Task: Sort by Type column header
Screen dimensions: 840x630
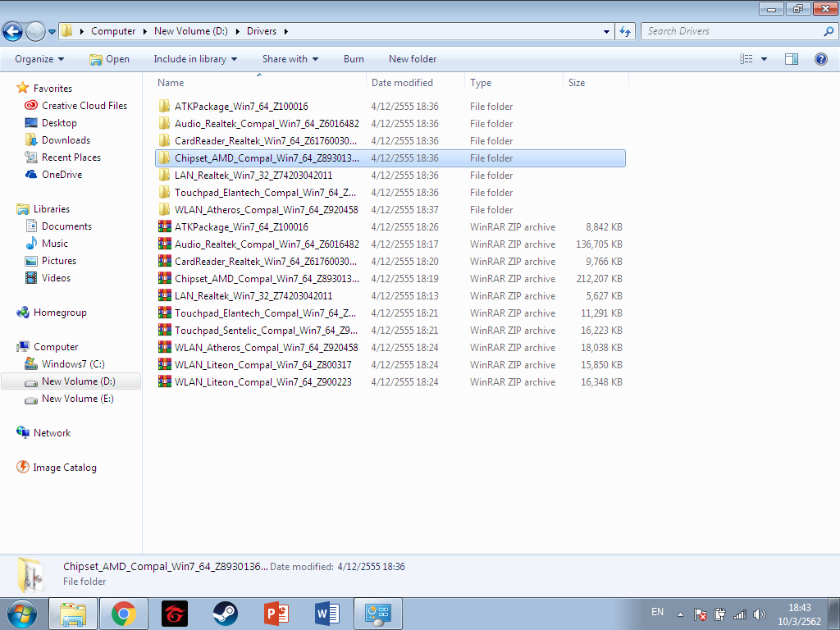Action: tap(514, 83)
